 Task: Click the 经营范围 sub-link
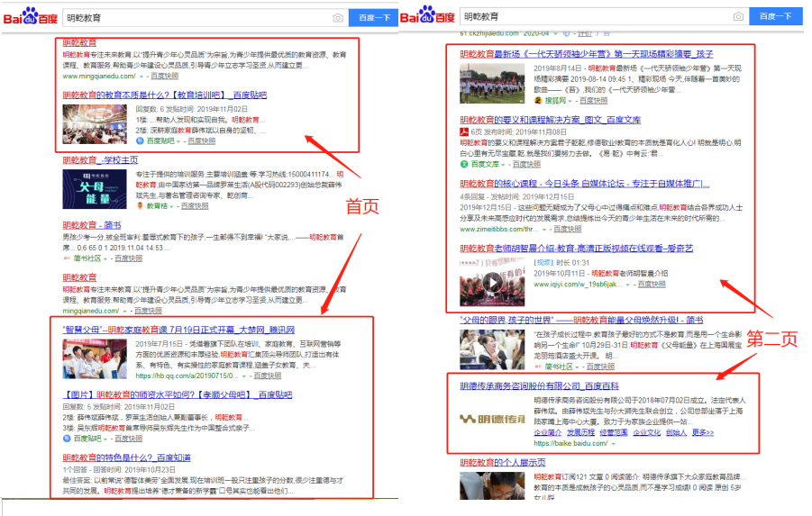(x=614, y=432)
